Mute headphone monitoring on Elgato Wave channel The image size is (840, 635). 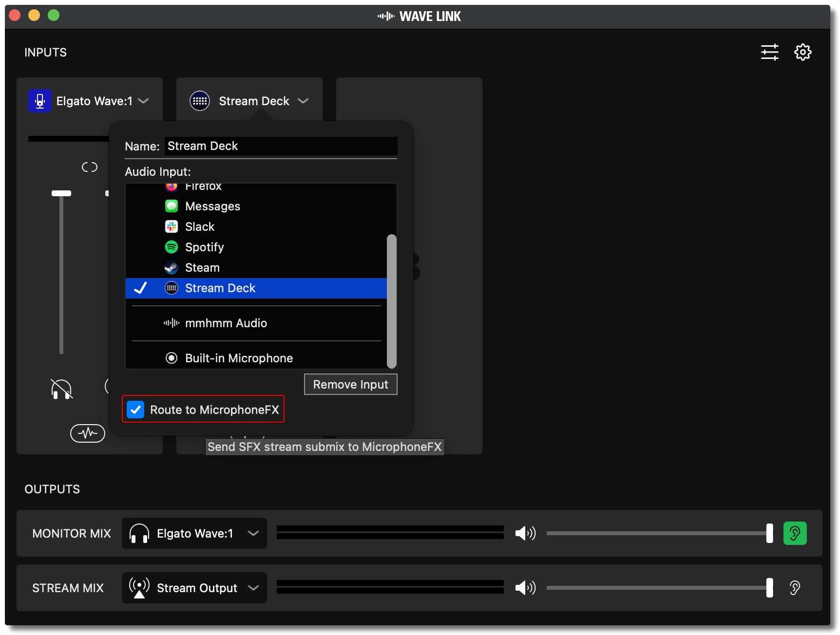(61, 389)
